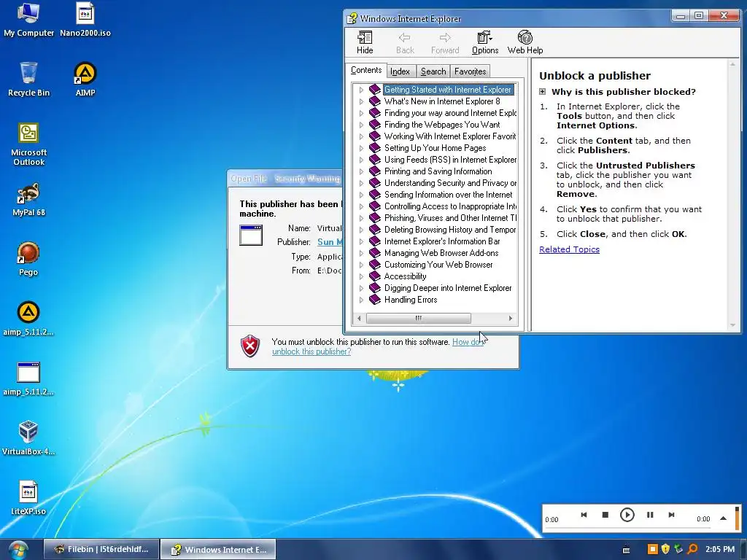Switch to the Index tab
Image resolution: width=747 pixels, height=560 pixels.
tap(400, 71)
